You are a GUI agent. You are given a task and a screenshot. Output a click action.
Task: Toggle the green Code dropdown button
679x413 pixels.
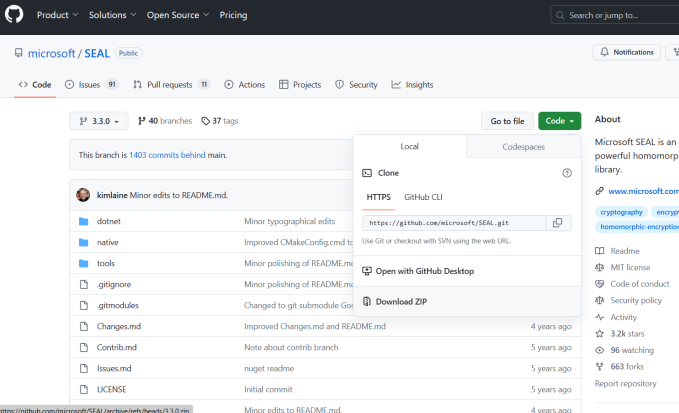559,121
